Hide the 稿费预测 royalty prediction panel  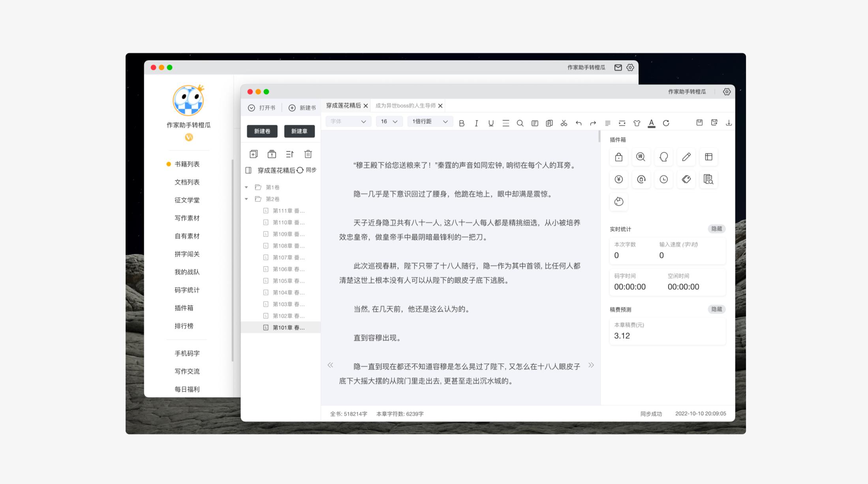(x=716, y=310)
